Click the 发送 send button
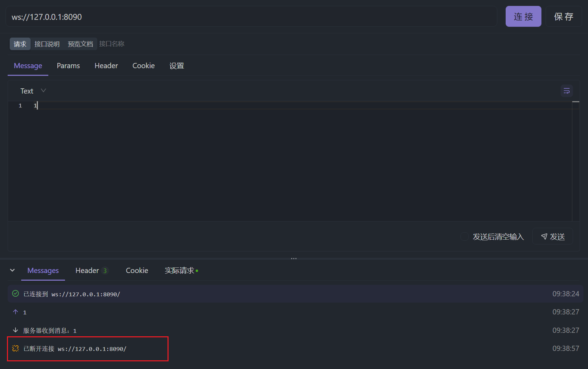Image resolution: width=588 pixels, height=369 pixels. coord(553,236)
